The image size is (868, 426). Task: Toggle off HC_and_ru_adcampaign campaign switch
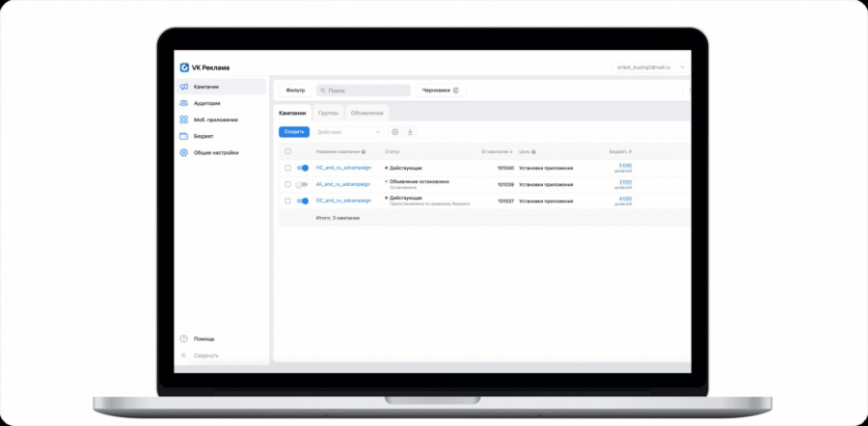tap(302, 168)
